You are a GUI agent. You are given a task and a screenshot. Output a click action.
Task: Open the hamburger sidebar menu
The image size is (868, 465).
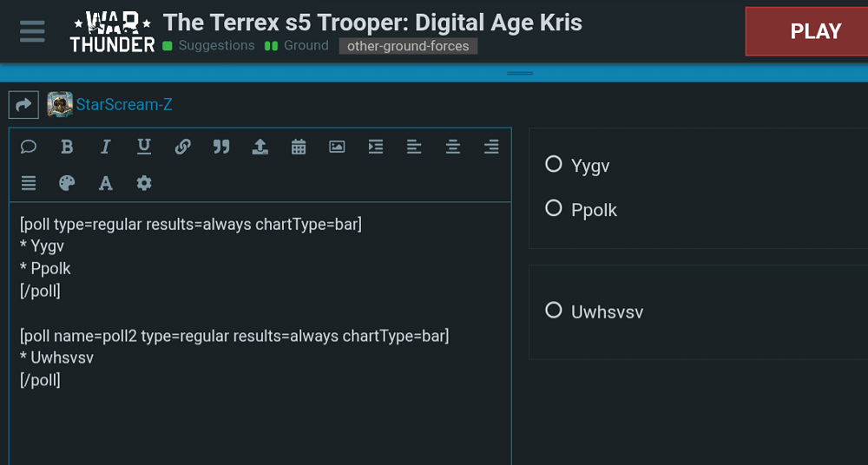click(x=32, y=31)
